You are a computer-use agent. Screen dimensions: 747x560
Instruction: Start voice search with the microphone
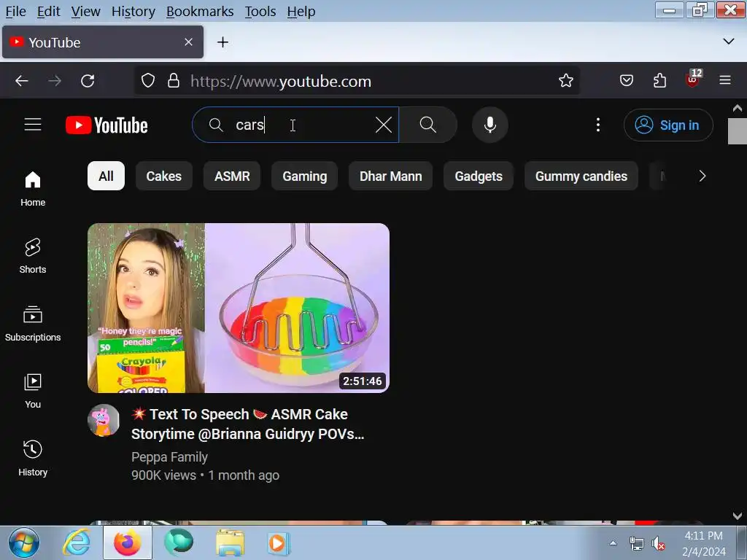490,125
